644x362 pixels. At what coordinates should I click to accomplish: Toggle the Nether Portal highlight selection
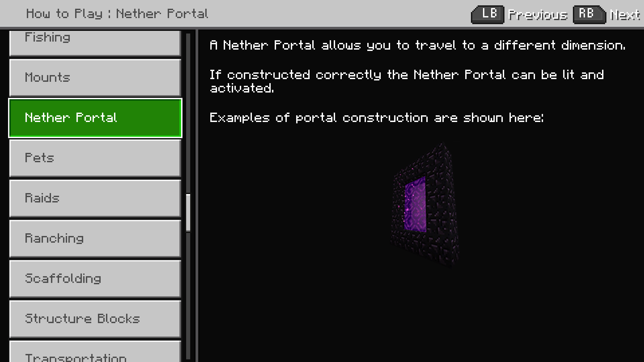point(95,118)
